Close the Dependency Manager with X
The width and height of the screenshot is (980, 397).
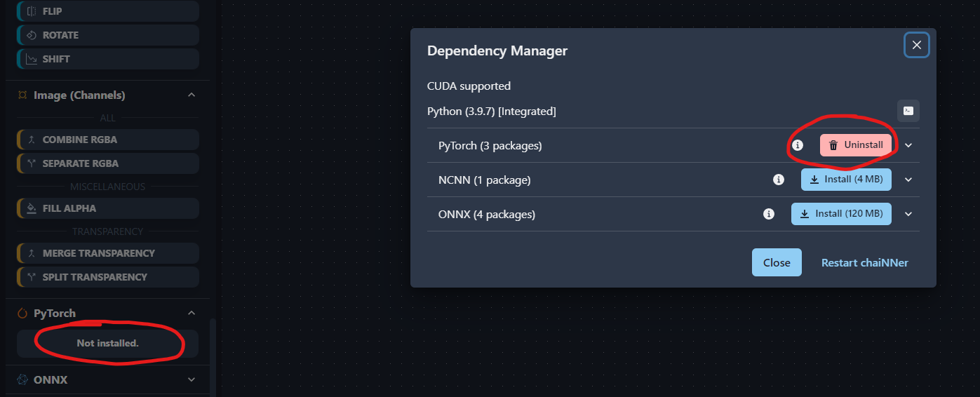(916, 46)
